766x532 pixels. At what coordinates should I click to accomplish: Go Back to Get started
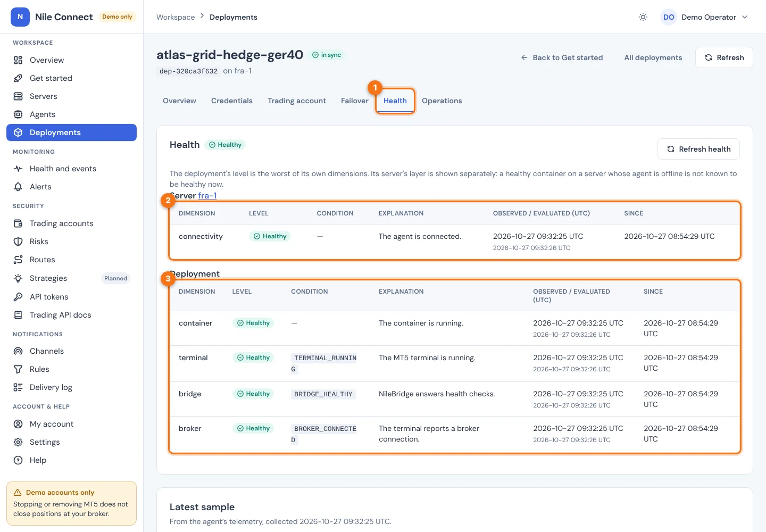point(562,57)
